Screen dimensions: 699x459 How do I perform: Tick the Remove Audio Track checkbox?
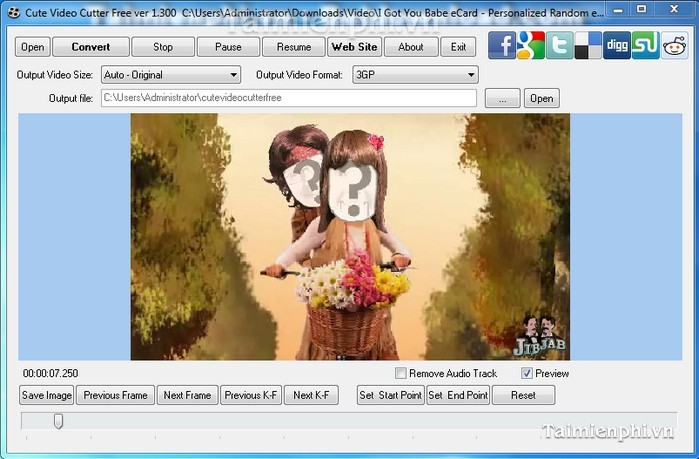coord(401,373)
